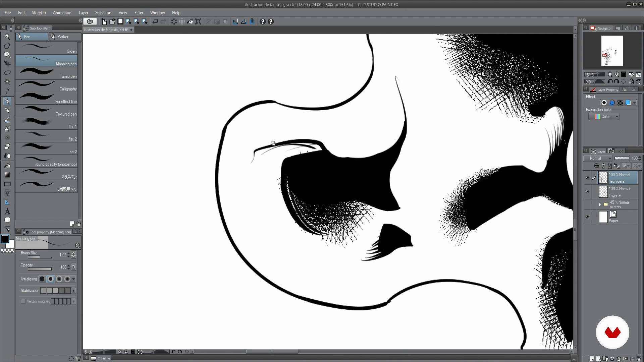
Task: Open the Clip Studio spiral icon
Action: click(90, 21)
